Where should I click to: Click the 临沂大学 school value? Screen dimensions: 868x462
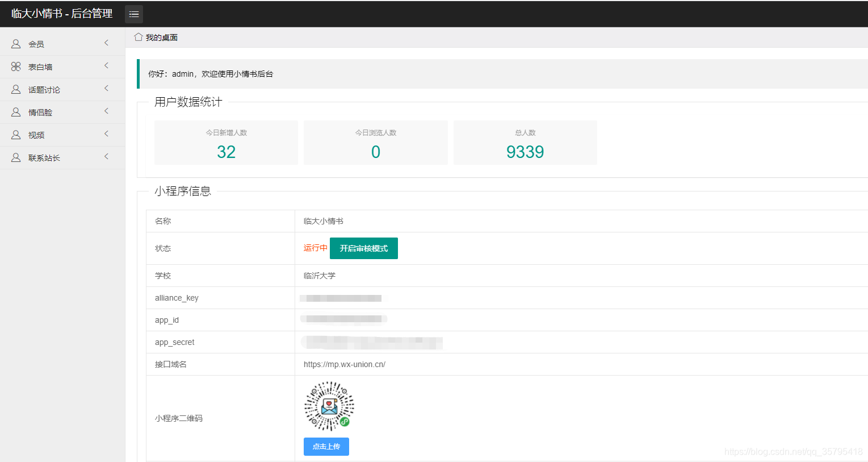(320, 276)
